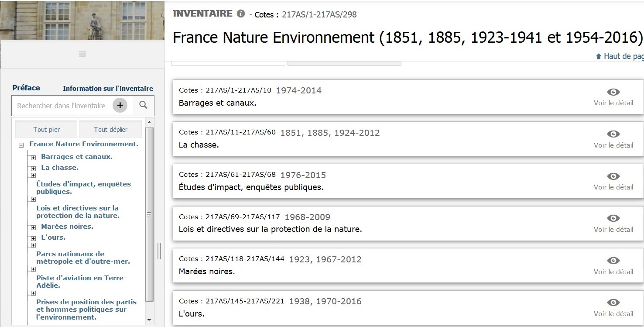Image resolution: width=644 pixels, height=327 pixels.
Task: Expand the Lois et directives tree node
Action: click(33, 199)
